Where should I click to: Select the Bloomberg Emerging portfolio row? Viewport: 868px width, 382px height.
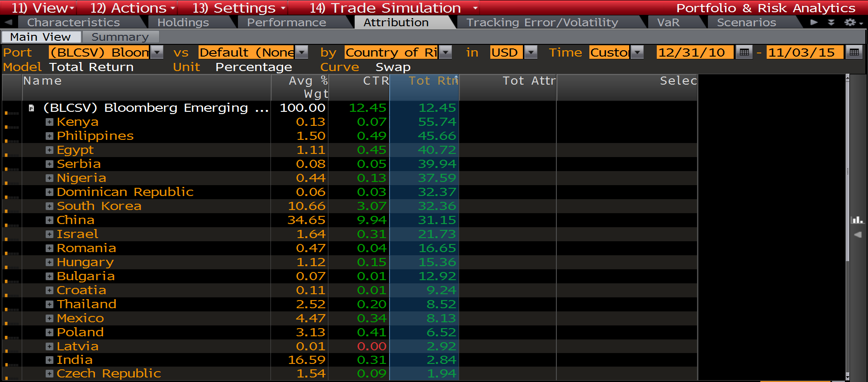349,108
